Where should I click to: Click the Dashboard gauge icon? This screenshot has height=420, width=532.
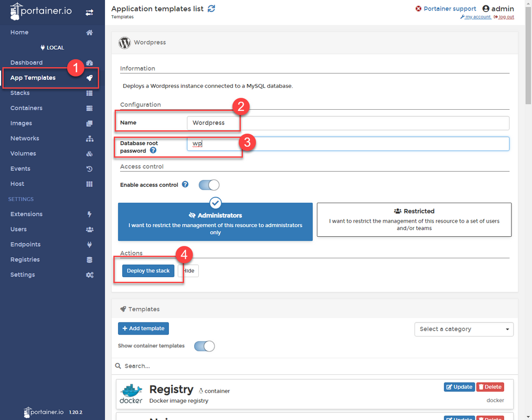tap(89, 63)
